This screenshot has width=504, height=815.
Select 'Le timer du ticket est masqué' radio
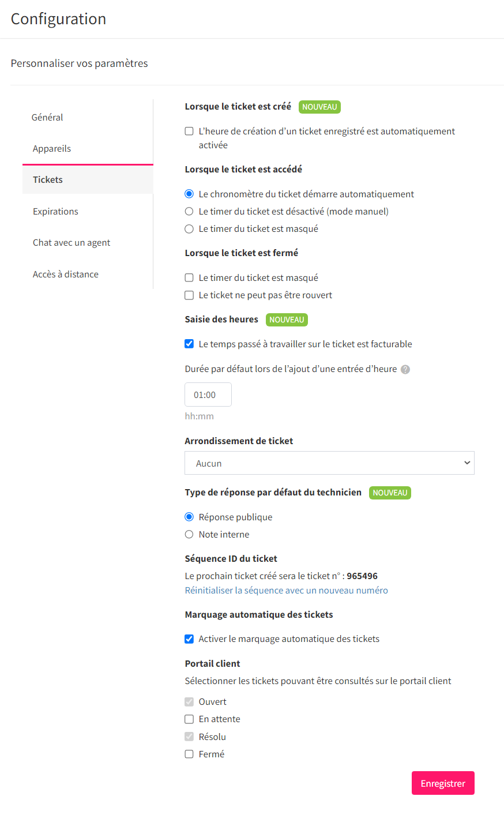pyautogui.click(x=189, y=229)
